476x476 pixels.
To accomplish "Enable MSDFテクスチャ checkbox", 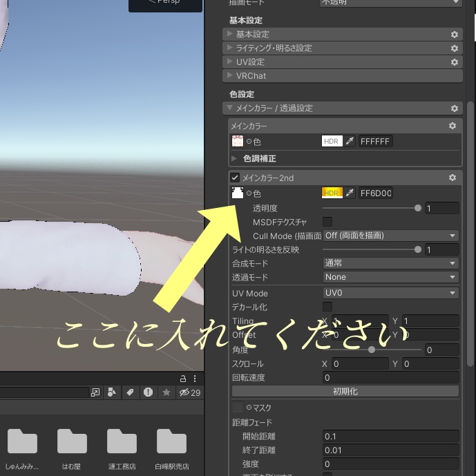I will click(327, 222).
